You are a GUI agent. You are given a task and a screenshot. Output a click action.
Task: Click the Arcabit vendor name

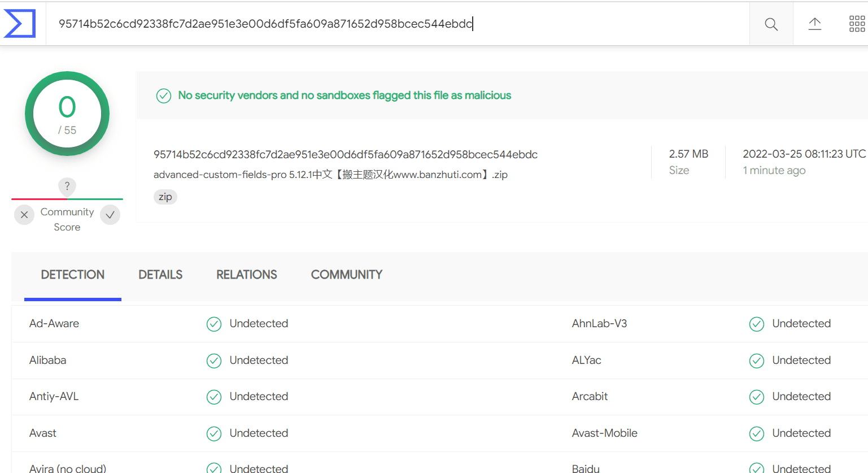pyautogui.click(x=590, y=396)
